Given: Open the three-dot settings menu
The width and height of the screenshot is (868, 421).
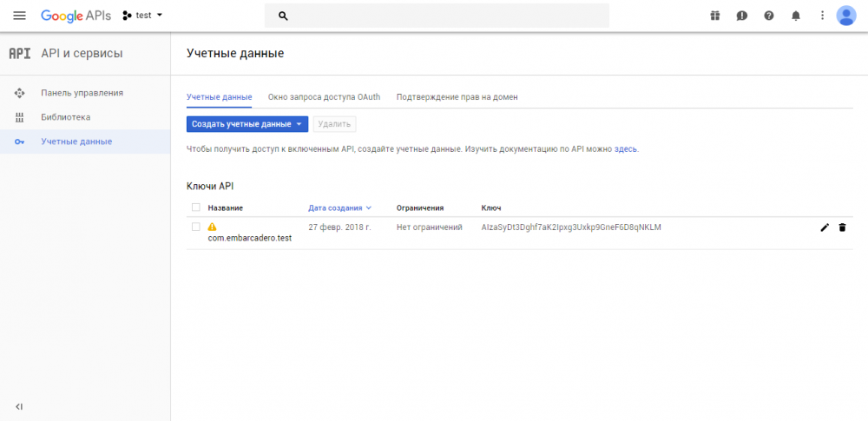Looking at the screenshot, I should (x=823, y=16).
